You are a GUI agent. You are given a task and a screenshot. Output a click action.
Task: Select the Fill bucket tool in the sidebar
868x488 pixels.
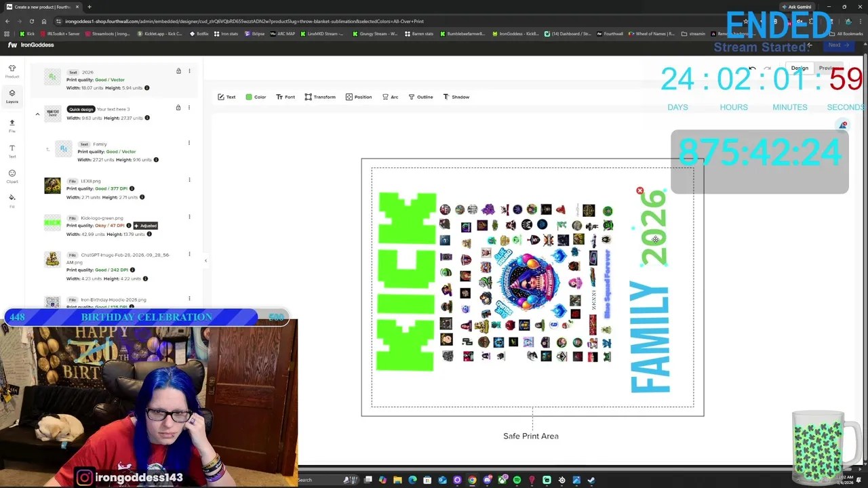coord(12,200)
